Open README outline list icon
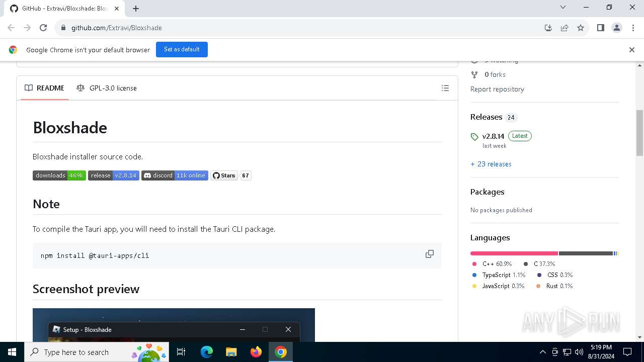 (445, 88)
